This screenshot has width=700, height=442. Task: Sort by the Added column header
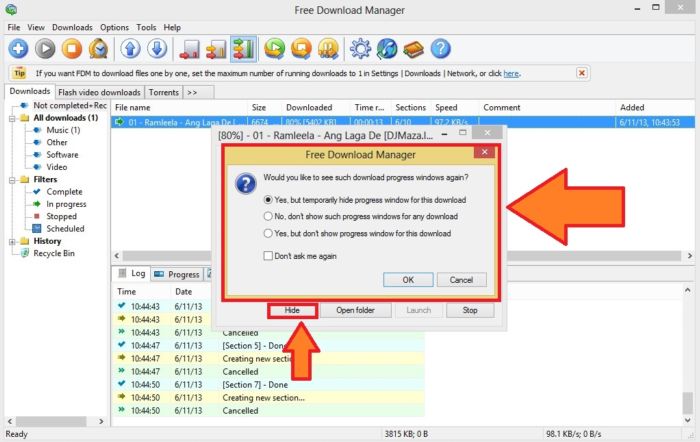(655, 108)
